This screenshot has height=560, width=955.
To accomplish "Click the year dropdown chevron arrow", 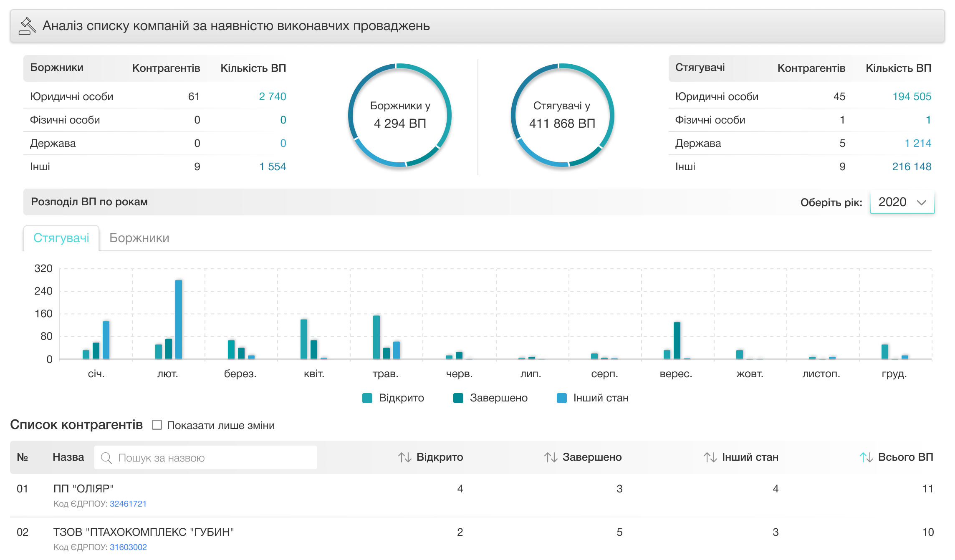I will pyautogui.click(x=922, y=203).
